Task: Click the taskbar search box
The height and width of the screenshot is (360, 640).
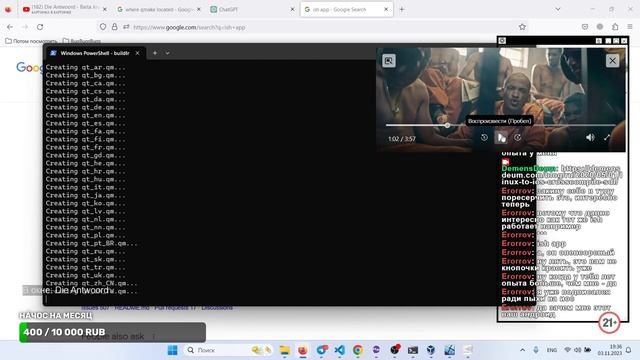Action: 229,350
